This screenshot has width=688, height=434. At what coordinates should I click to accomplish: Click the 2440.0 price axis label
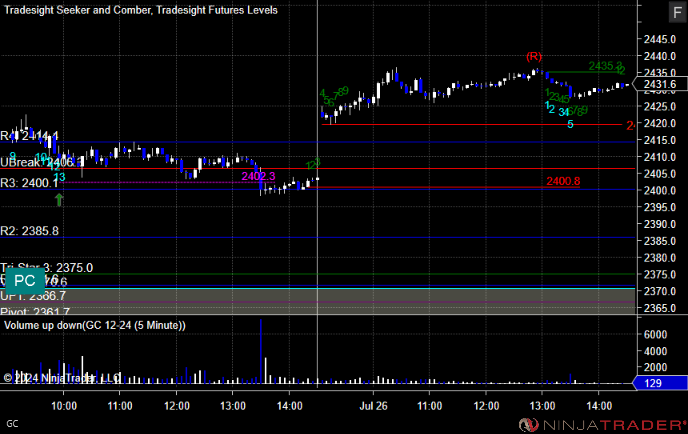[x=659, y=56]
